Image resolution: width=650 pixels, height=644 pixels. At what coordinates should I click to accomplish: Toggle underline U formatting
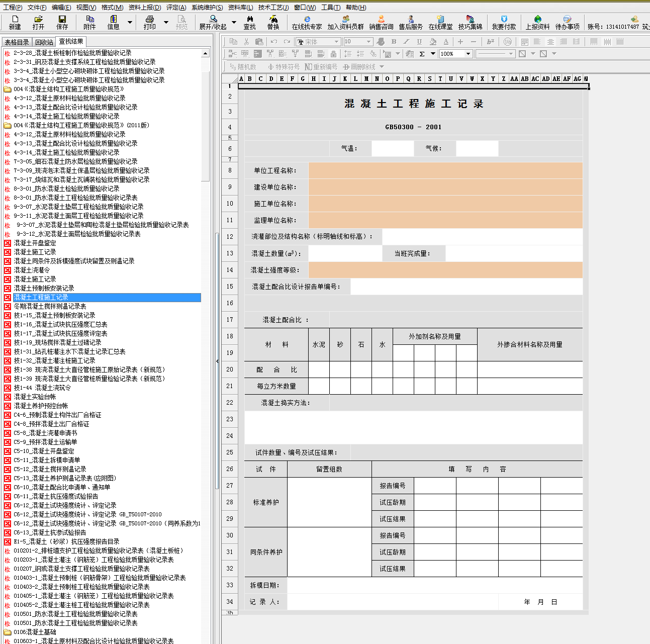pyautogui.click(x=419, y=42)
